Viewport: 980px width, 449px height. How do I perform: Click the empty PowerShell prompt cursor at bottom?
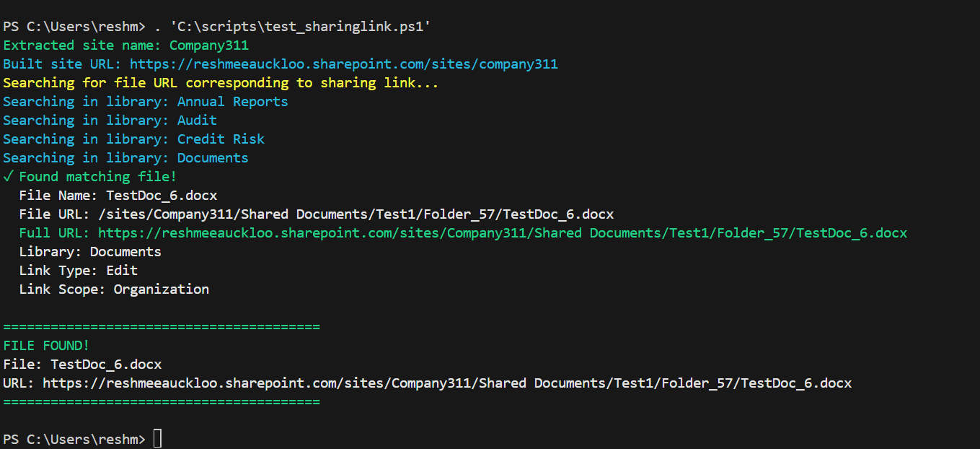pos(157,439)
